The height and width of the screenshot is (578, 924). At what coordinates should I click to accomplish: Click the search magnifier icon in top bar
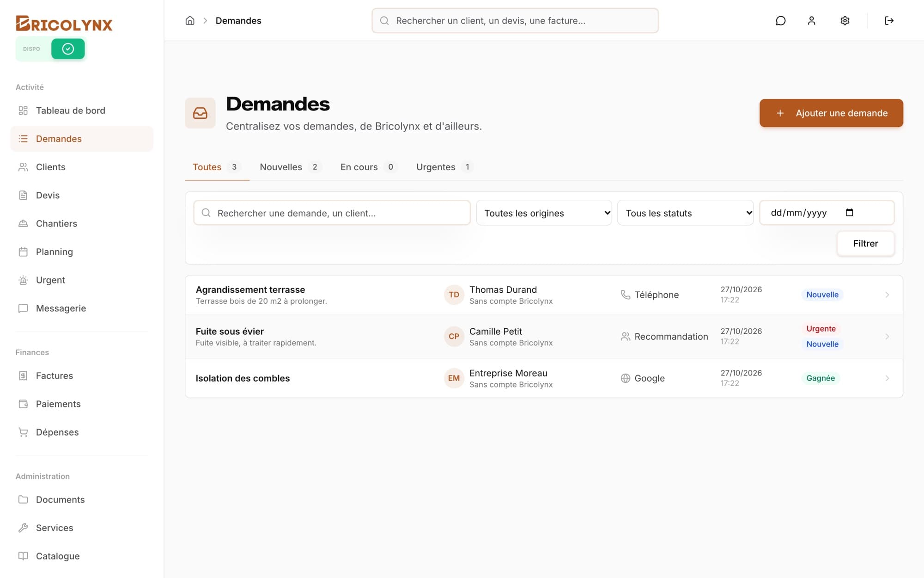pyautogui.click(x=384, y=20)
